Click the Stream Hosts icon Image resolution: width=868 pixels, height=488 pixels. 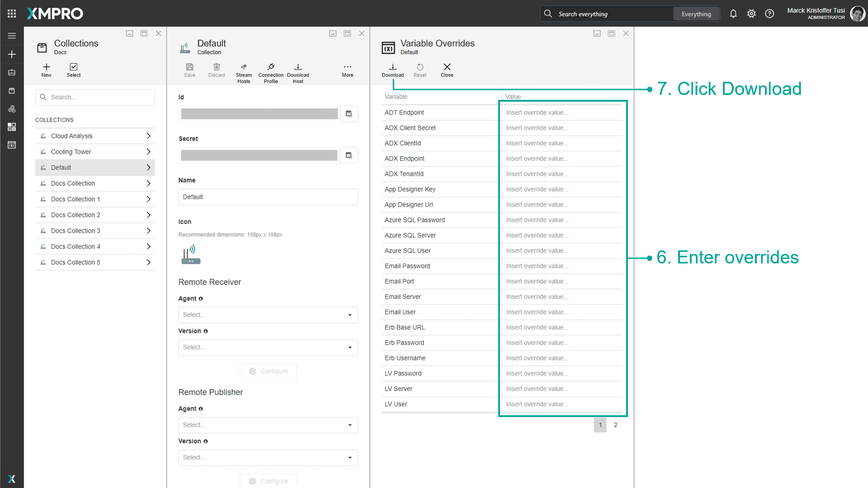click(244, 67)
